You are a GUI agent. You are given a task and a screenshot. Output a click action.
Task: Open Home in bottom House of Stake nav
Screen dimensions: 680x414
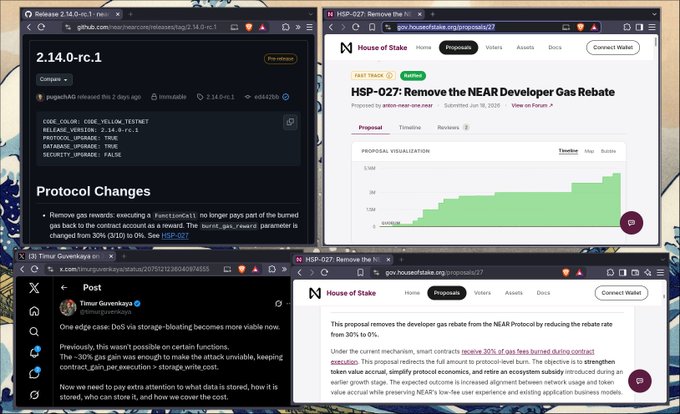point(412,293)
